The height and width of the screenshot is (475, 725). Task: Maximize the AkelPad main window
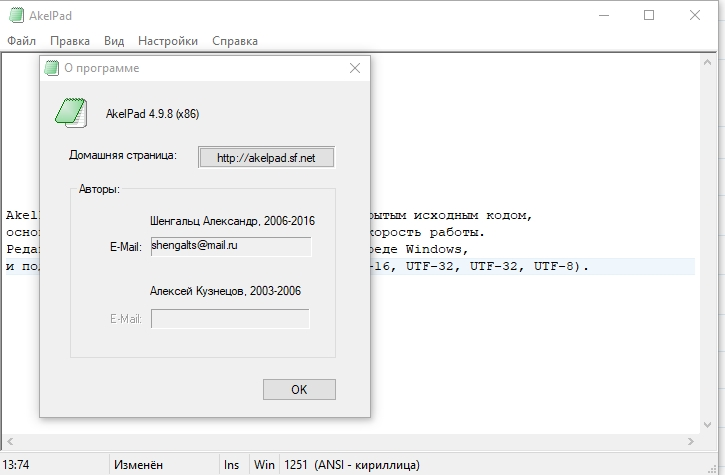click(x=649, y=15)
